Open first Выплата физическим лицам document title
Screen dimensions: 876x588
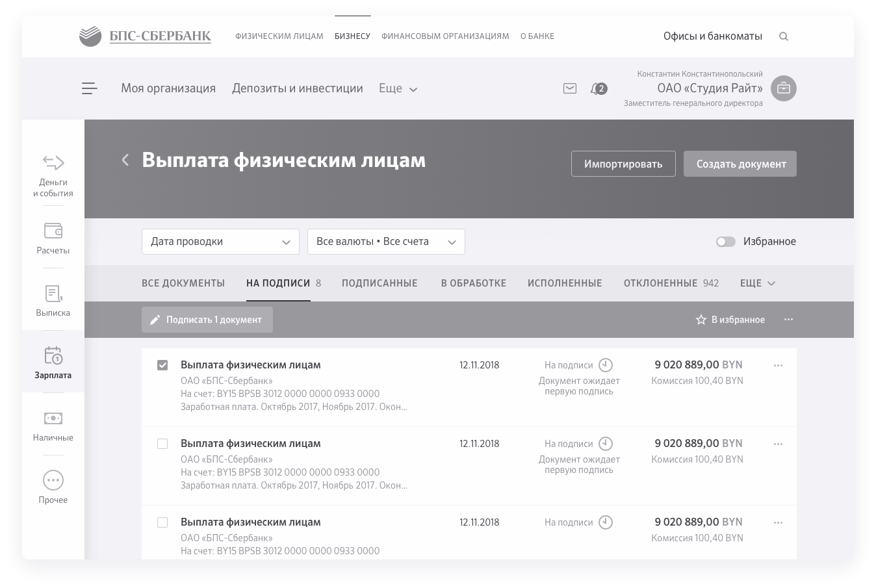(x=251, y=365)
